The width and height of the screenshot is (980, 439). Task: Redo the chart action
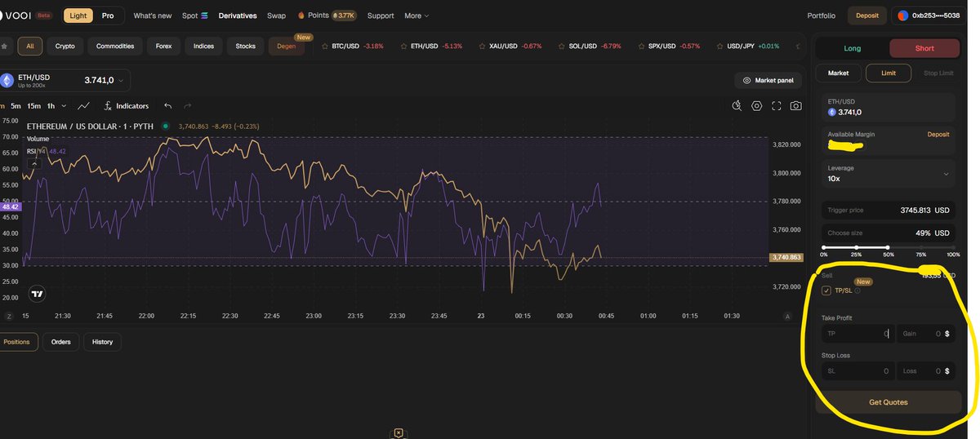(x=188, y=106)
